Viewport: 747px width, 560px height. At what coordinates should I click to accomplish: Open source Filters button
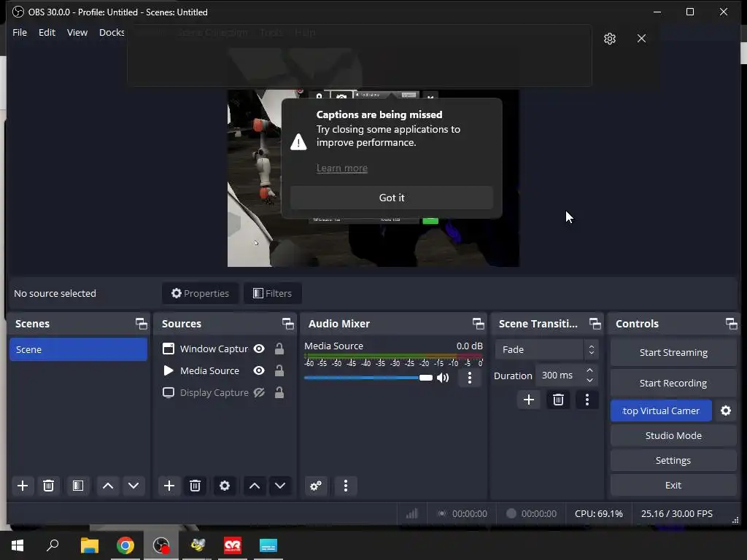(273, 293)
